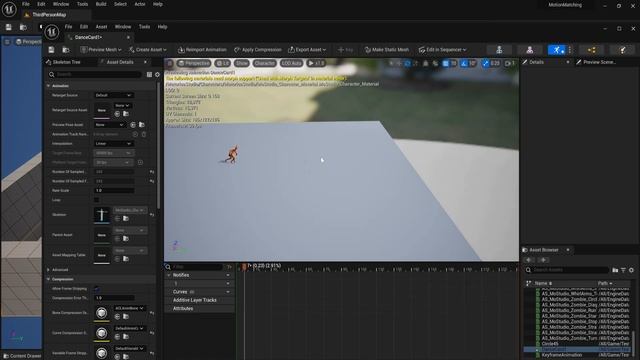Open the viewport Perspective button

pos(194,63)
